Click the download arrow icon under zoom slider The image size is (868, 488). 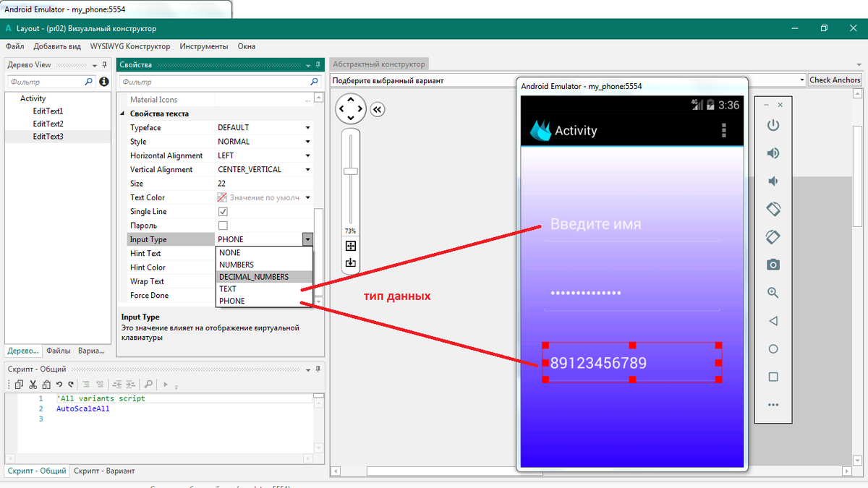coord(351,262)
